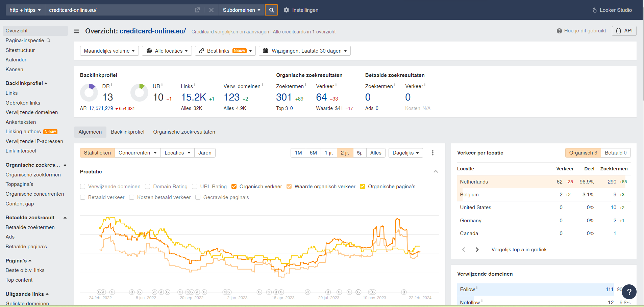Click the help question mark bubble
Screen dimensions: 644x307
(629, 292)
